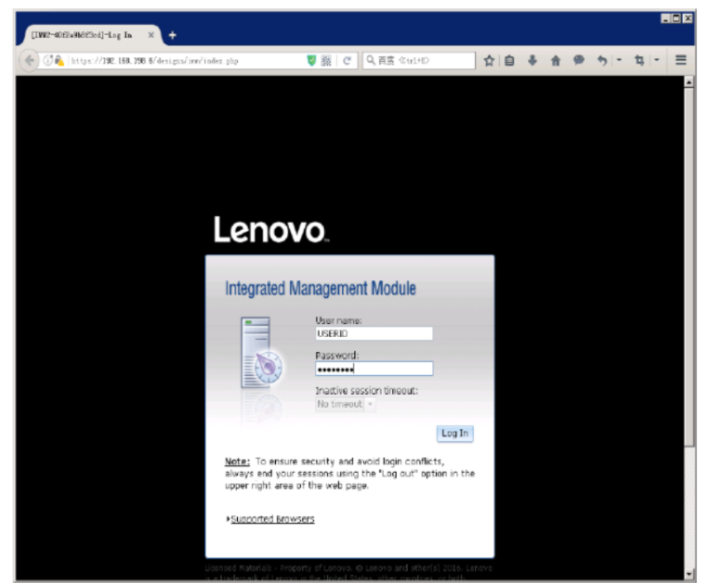Click the Password input field

click(x=374, y=369)
